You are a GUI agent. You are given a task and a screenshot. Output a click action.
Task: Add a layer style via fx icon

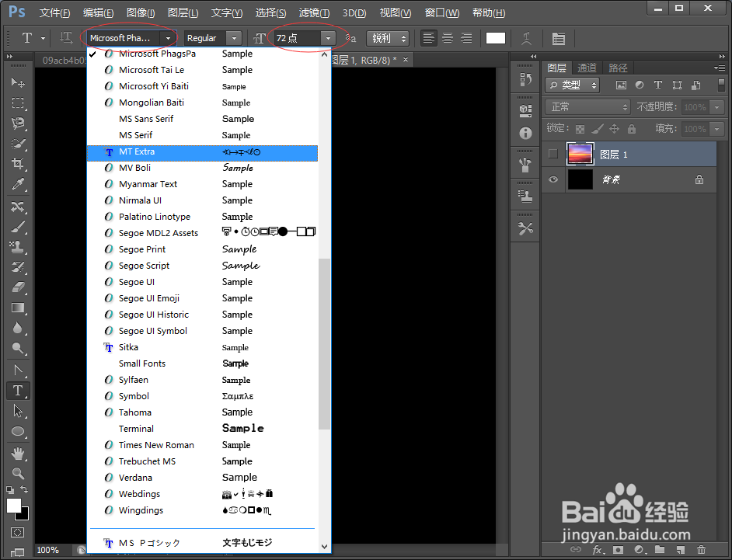point(598,550)
